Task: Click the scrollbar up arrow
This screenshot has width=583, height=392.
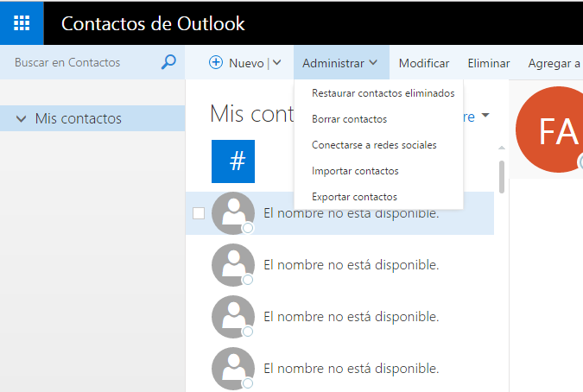Action: click(x=502, y=148)
